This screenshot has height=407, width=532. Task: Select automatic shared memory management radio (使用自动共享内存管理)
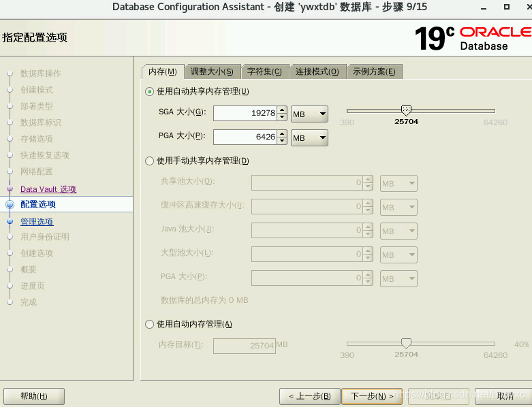(149, 91)
